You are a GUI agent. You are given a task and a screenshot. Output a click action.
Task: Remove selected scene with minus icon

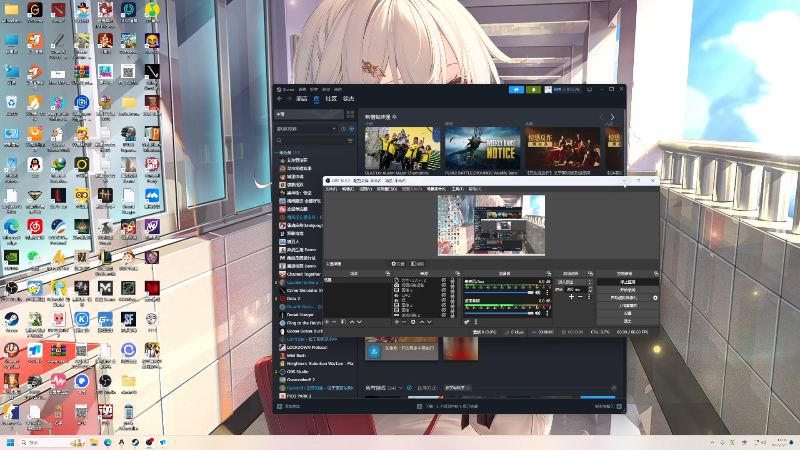point(334,322)
